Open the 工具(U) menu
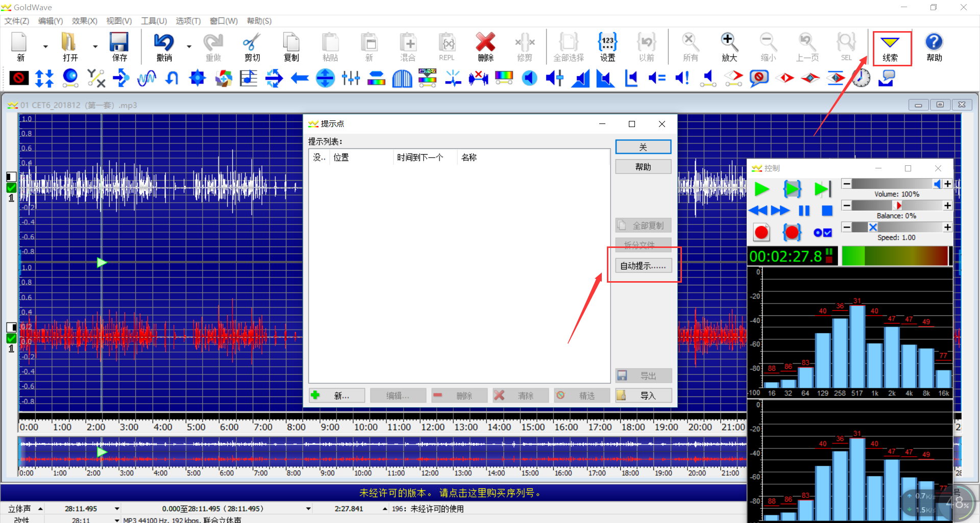 point(154,21)
